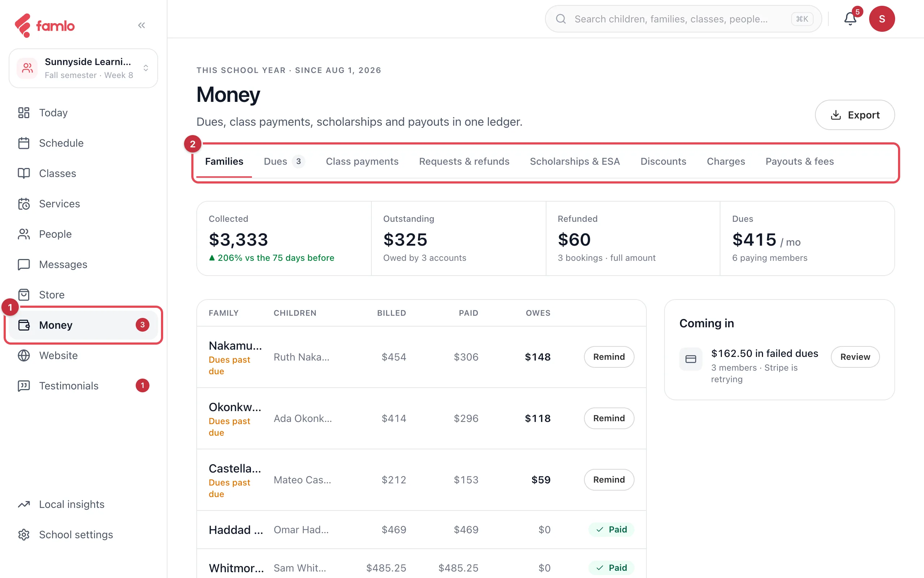Click the School settings gear icon
The image size is (924, 578).
click(x=24, y=534)
